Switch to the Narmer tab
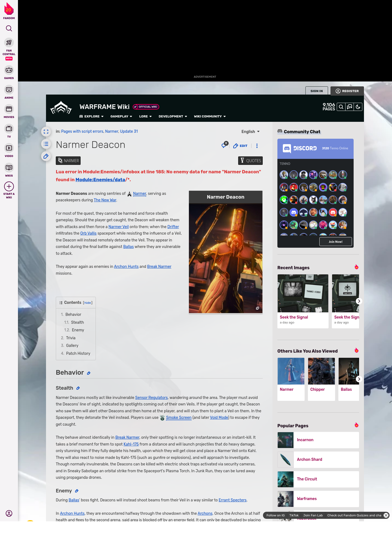Viewport: 392px width, 545px height. coord(68,161)
